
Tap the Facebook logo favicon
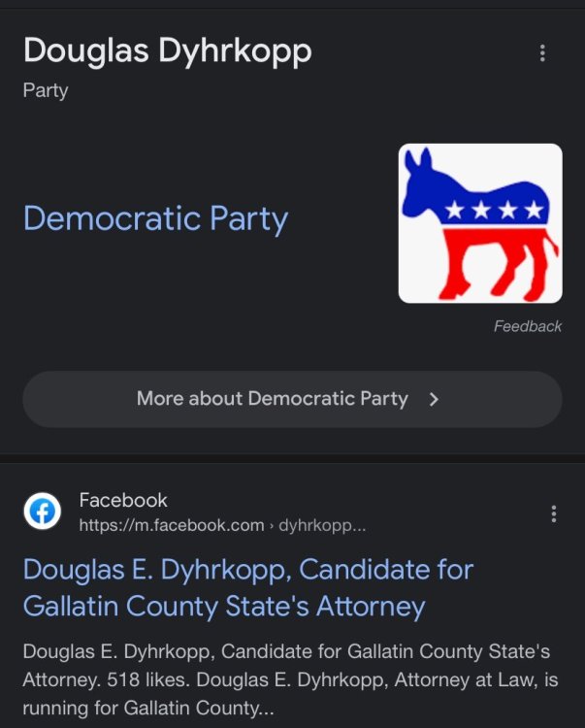pyautogui.click(x=43, y=512)
